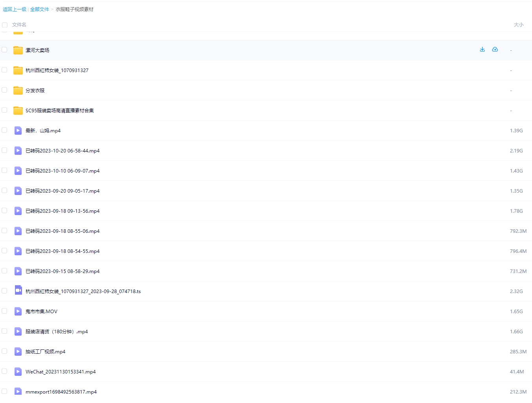Click the folder icon of 杭州西红柿女装_1070931327
This screenshot has width=532, height=403.
(18, 71)
